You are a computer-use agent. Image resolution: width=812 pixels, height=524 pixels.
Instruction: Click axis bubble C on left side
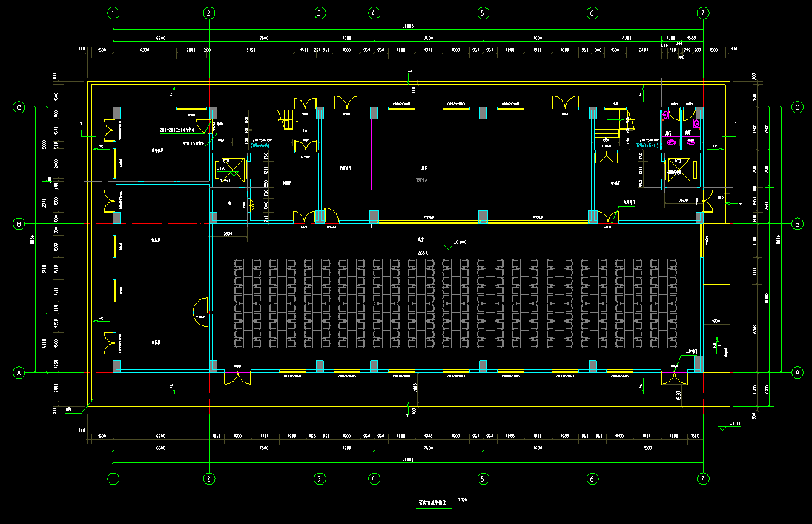(20, 107)
